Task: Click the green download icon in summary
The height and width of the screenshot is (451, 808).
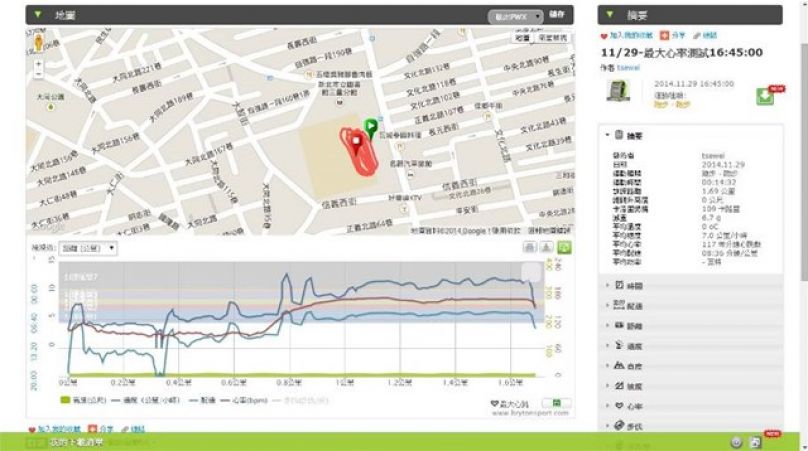Action: 767,95
